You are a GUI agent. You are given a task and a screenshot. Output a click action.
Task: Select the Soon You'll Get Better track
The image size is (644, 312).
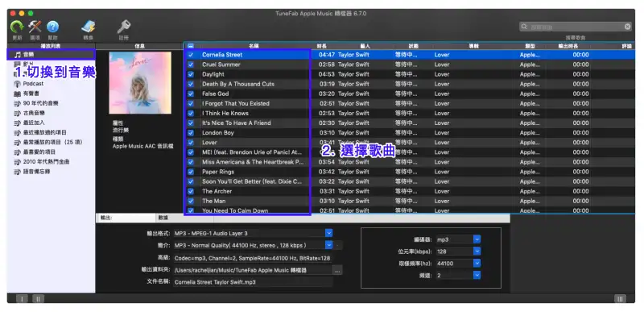click(252, 181)
